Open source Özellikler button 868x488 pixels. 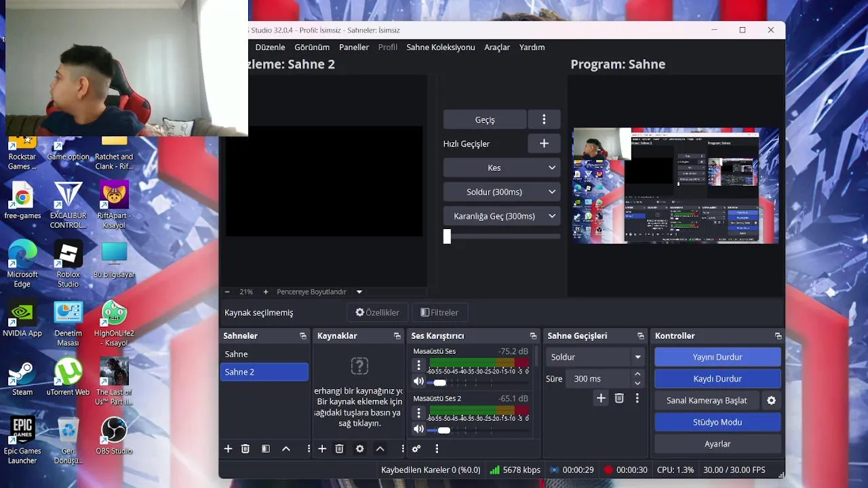tap(378, 312)
